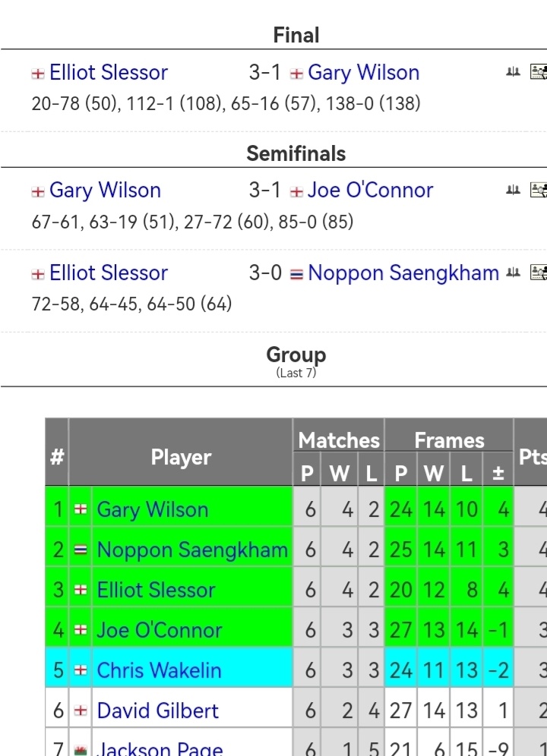Click Noppon Saengkham in the group table
The height and width of the screenshot is (756, 547).
(192, 550)
